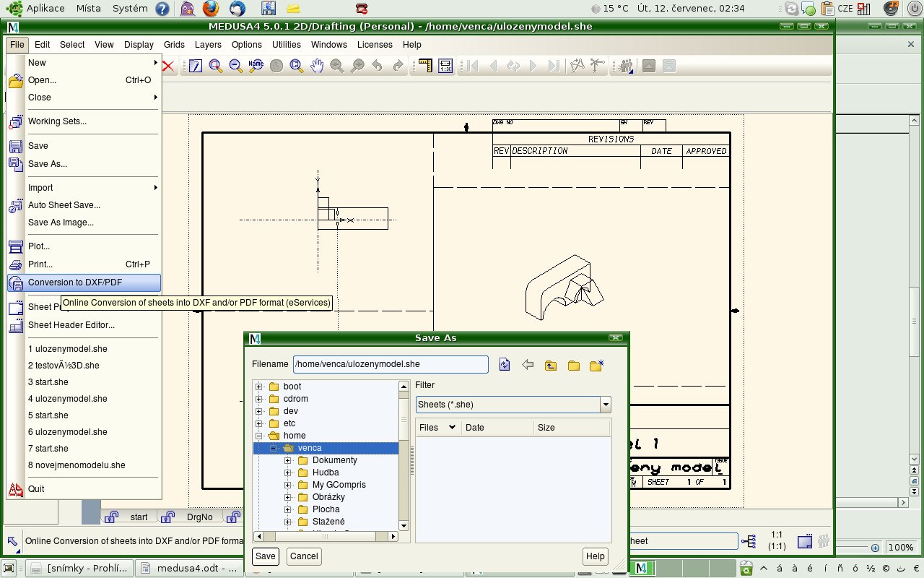924x578 pixels.
Task: Click the refresh folder icon in Save As
Action: [x=505, y=365]
